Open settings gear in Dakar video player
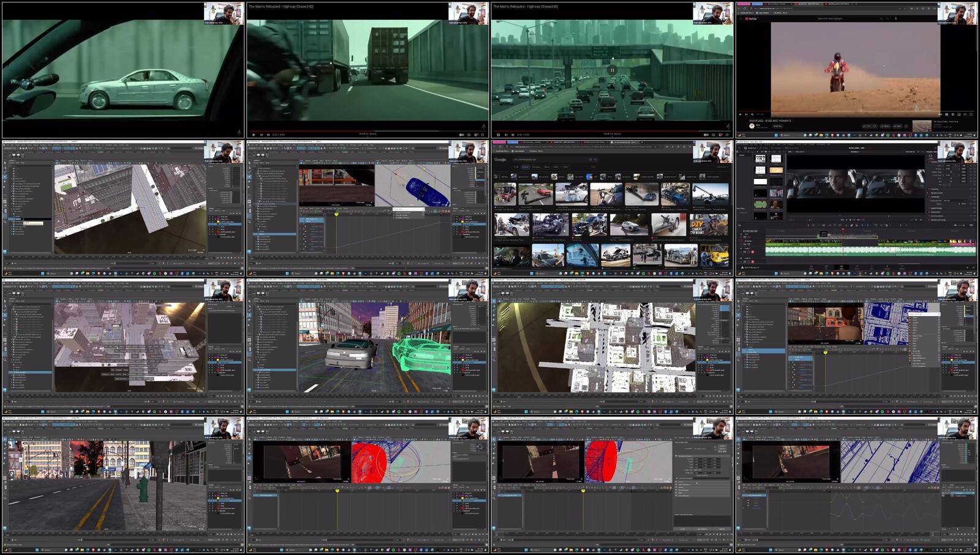The height and width of the screenshot is (555, 980). click(953, 115)
